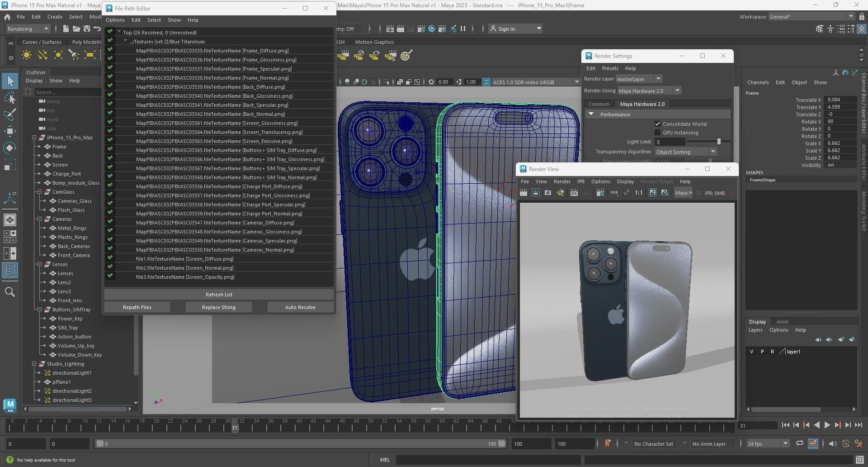Click the Open Scene folder icon

click(x=76, y=29)
